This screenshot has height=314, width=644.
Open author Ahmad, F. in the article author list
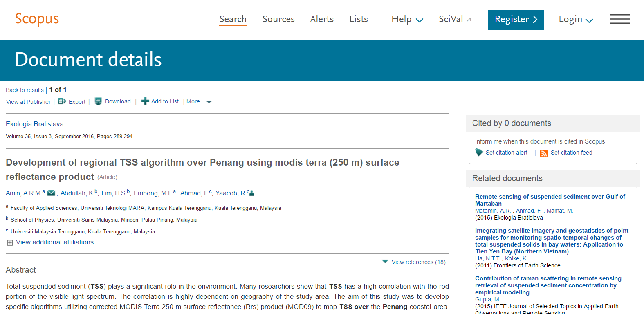[194, 193]
